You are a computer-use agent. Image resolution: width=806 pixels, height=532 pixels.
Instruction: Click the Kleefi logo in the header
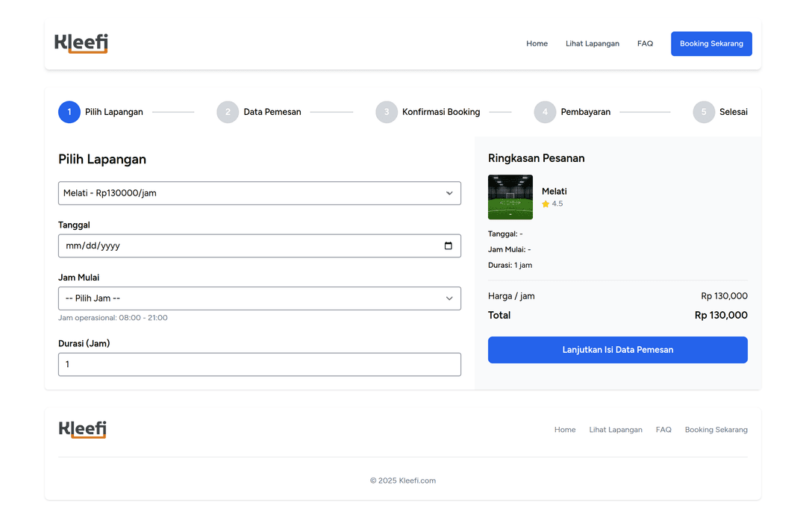pyautogui.click(x=81, y=44)
